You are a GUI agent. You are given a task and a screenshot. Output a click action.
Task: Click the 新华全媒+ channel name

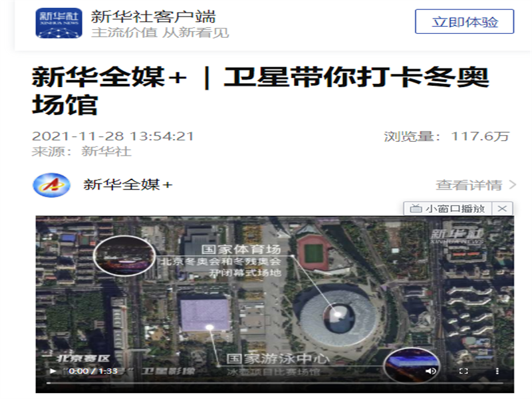pyautogui.click(x=128, y=185)
